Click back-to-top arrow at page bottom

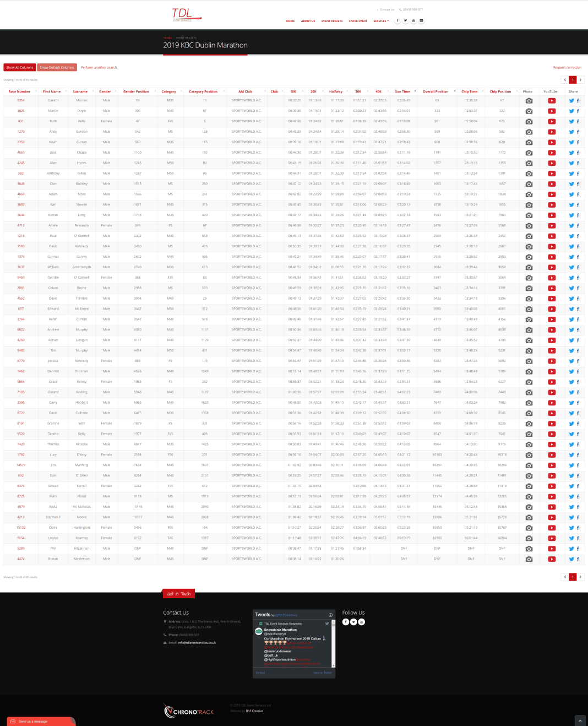click(x=580, y=720)
